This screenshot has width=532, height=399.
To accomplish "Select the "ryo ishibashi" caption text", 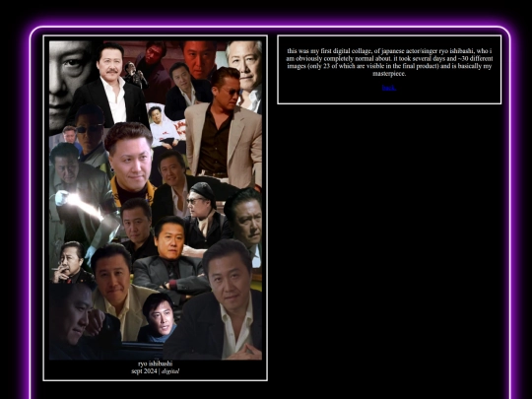I will [156, 364].
